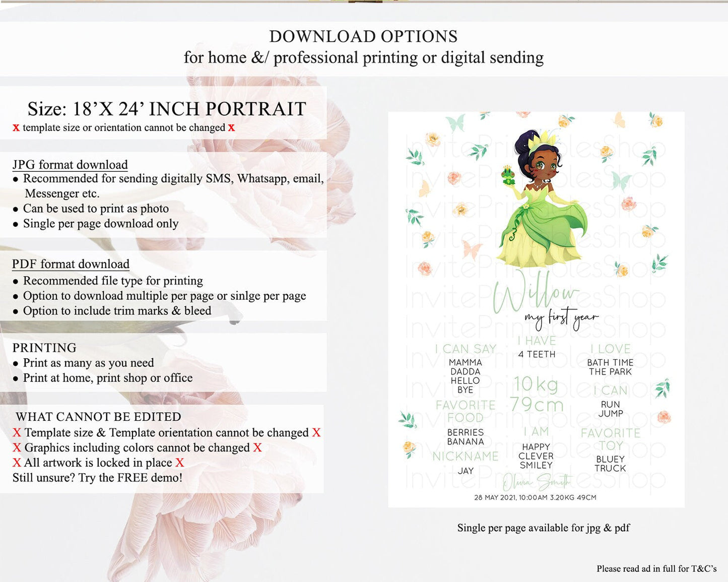Click the red X after 'locked in place'
Screen dimensions: 728x582
click(180, 463)
